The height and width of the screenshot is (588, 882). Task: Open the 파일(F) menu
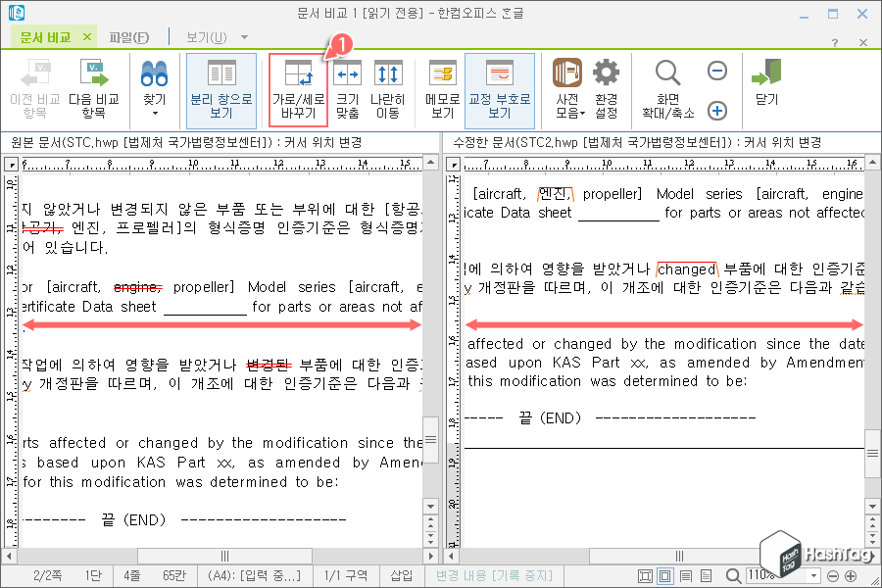(128, 36)
